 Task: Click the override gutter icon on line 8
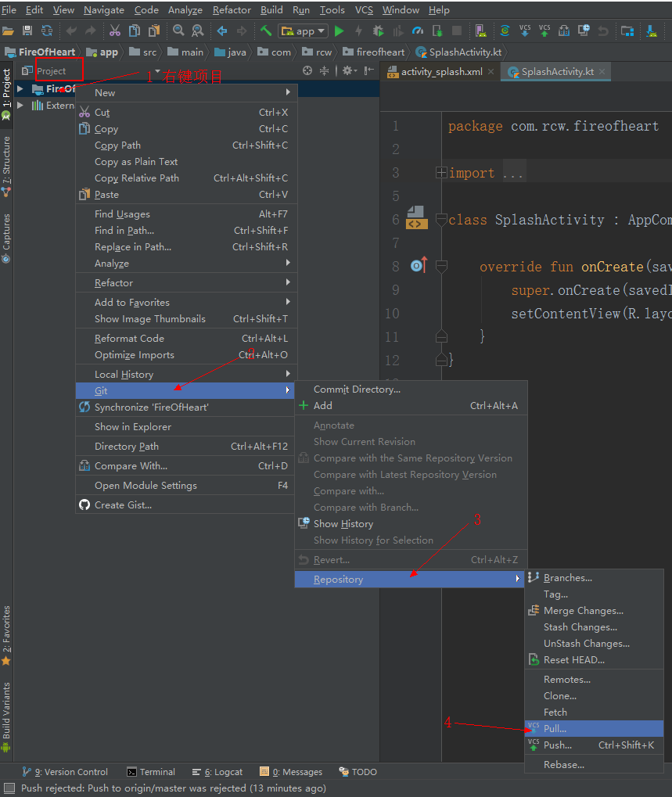click(419, 265)
